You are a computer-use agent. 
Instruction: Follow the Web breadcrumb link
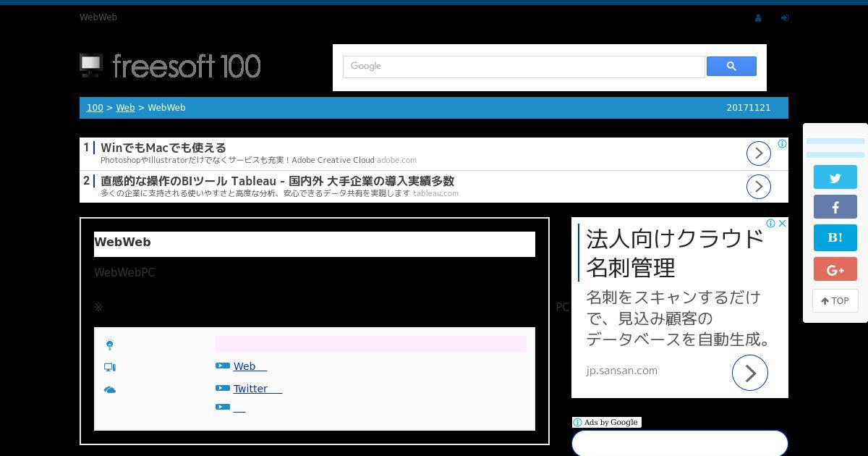coord(125,108)
